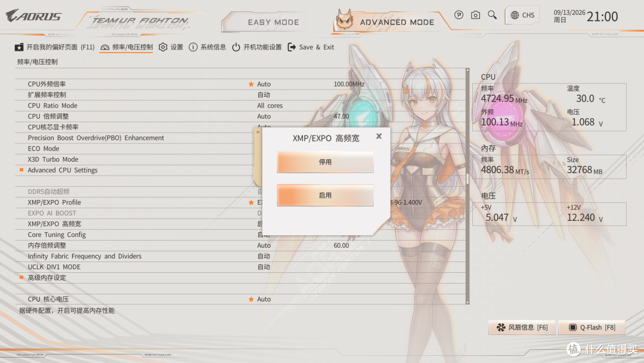Click the fan icon on 风扇信息 button

[501, 327]
